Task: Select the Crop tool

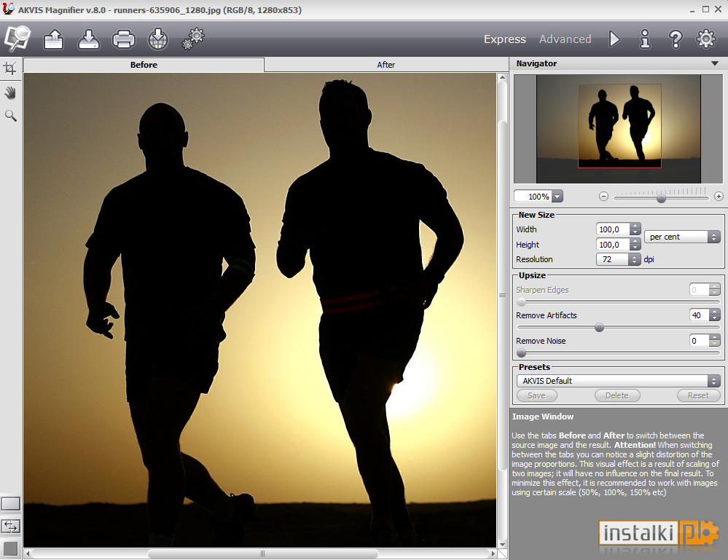Action: coord(9,68)
